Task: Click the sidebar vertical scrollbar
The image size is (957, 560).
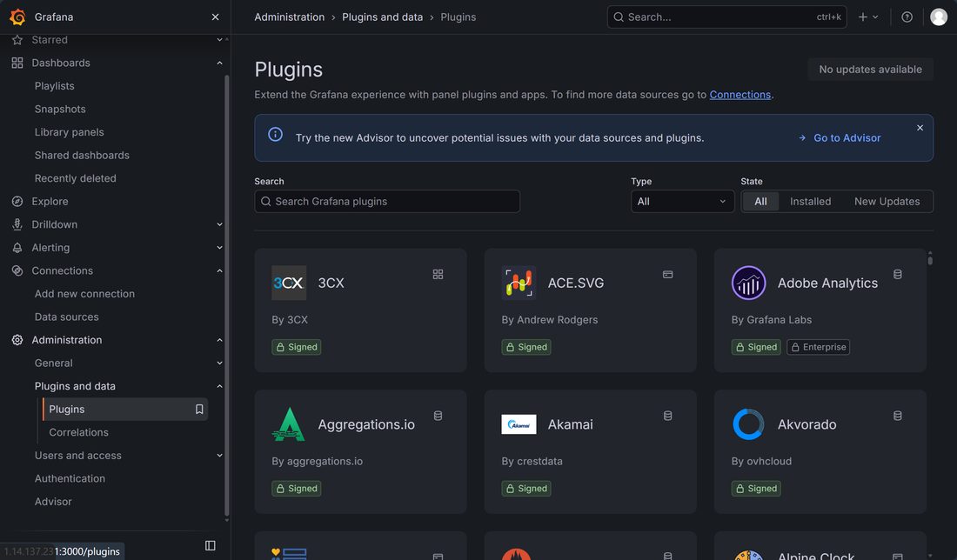Action: tap(227, 296)
